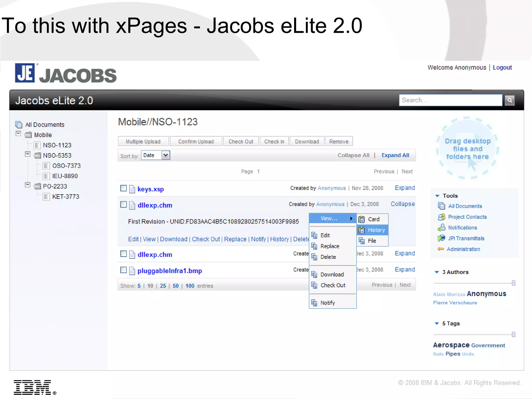Click the Expand All link
Image resolution: width=532 pixels, height=399 pixels.
[395, 155]
